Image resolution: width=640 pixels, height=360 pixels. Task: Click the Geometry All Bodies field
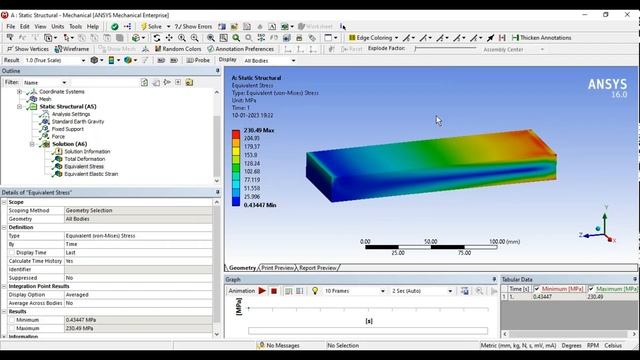point(138,219)
